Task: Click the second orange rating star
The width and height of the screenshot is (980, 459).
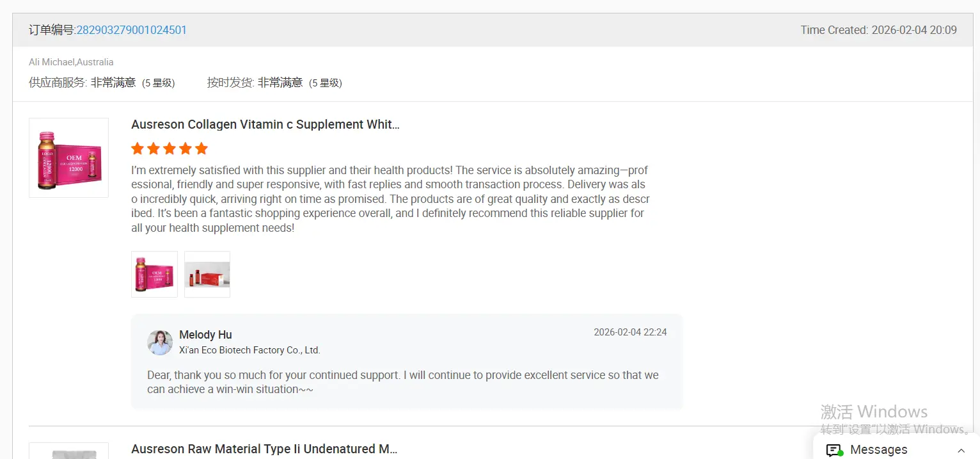Action: pyautogui.click(x=154, y=149)
